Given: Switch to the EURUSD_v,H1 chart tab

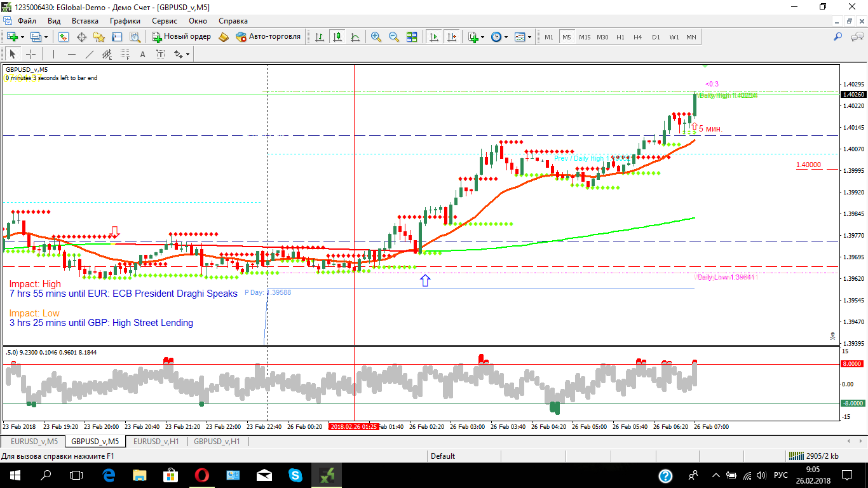Looking at the screenshot, I should [x=156, y=441].
